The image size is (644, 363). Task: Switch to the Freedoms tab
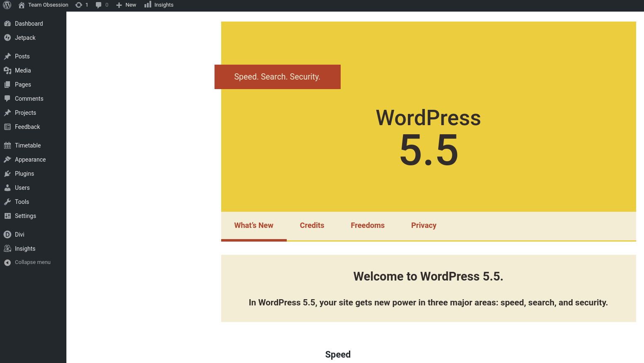point(368,225)
